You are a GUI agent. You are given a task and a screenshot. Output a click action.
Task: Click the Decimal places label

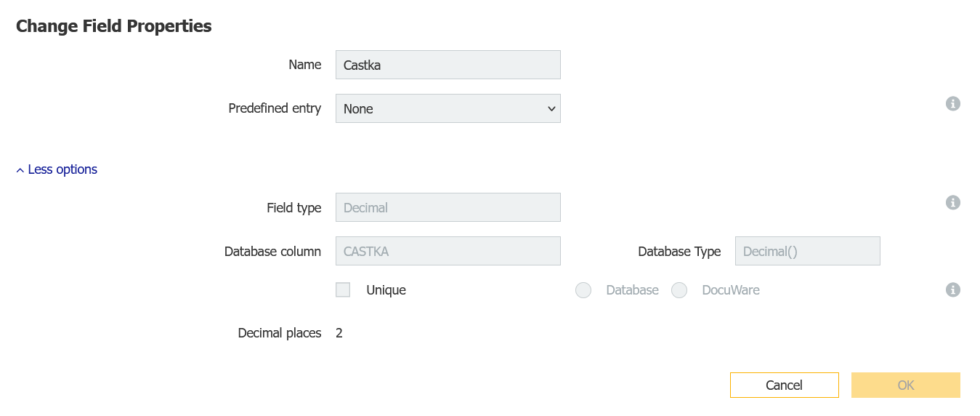click(x=279, y=333)
